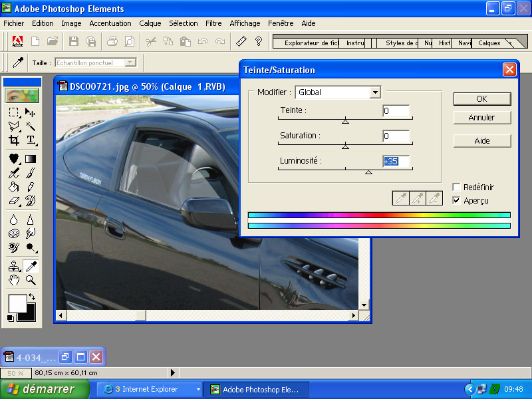Select the Custom Shape heart tool
The width and height of the screenshot is (532, 399).
13,158
